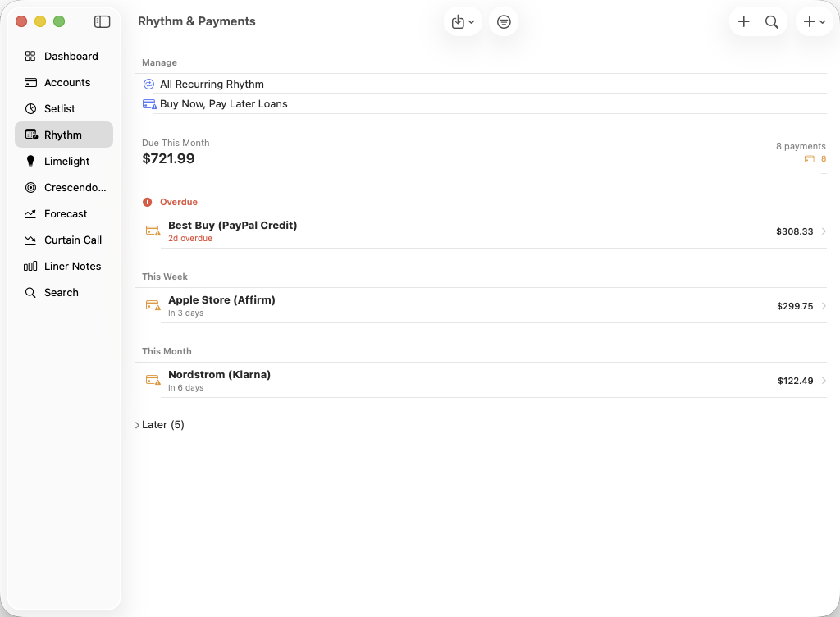Open the Limelight section
This screenshot has width=840, height=617.
pos(31,161)
